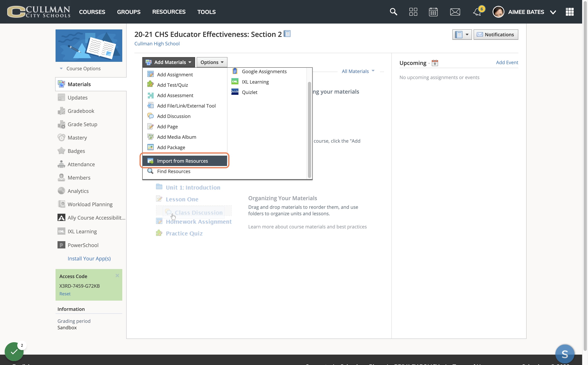The image size is (588, 365).
Task: Select Google Assignments from the menu
Action: pos(264,71)
